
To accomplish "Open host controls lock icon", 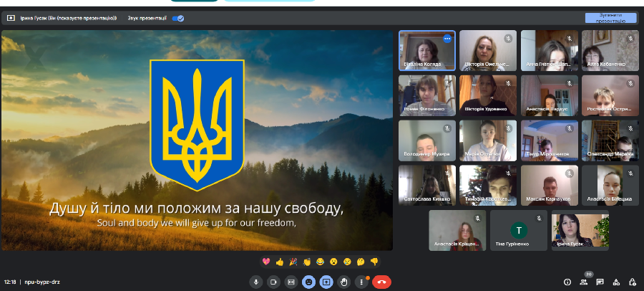I will (633, 282).
